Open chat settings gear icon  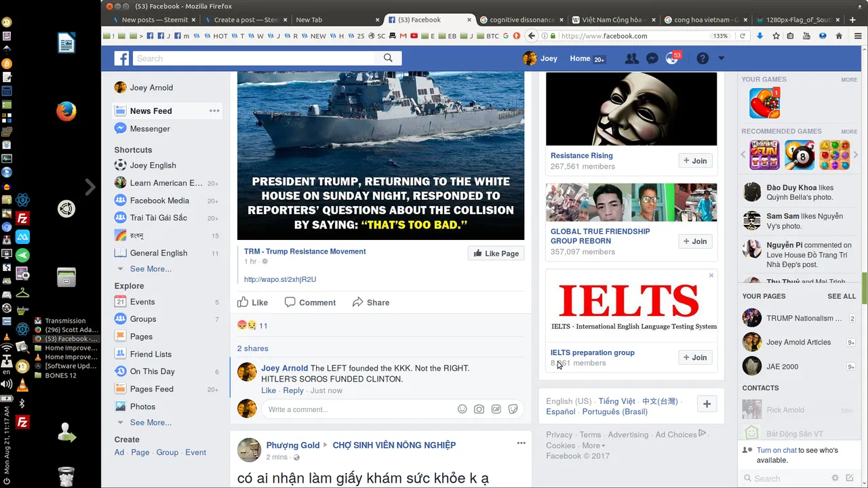point(835,479)
